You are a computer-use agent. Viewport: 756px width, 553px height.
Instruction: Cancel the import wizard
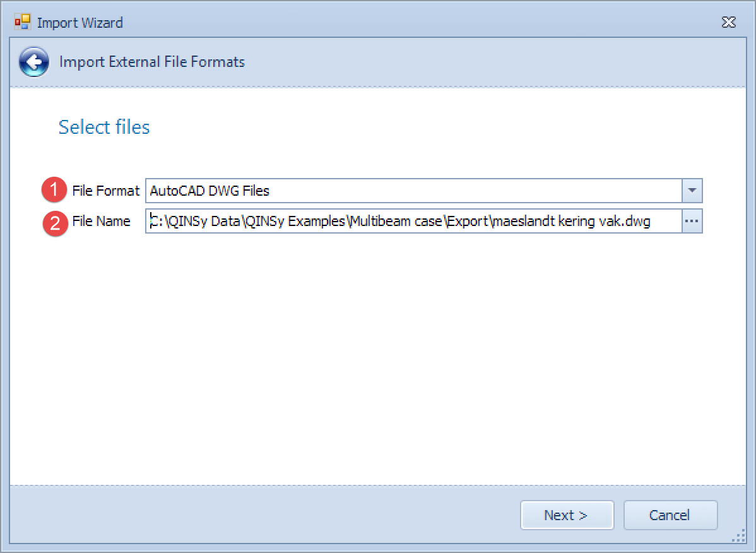tap(670, 515)
